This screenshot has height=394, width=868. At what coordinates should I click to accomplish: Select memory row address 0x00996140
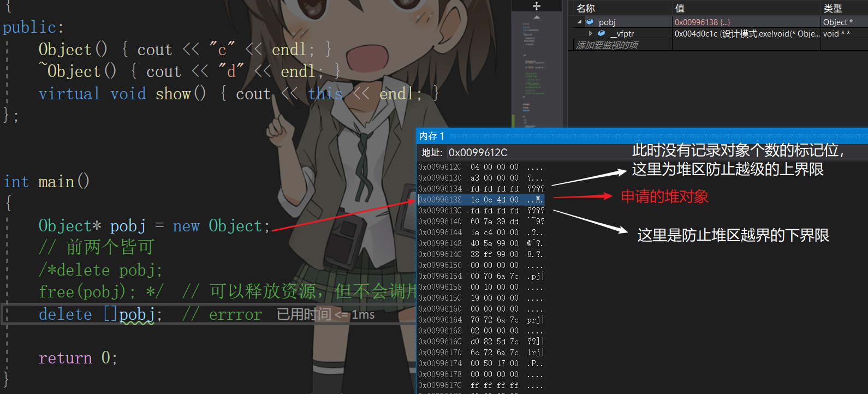point(440,222)
